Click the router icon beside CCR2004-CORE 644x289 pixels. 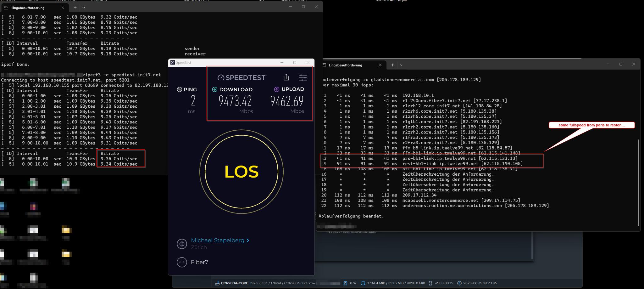[x=217, y=283]
